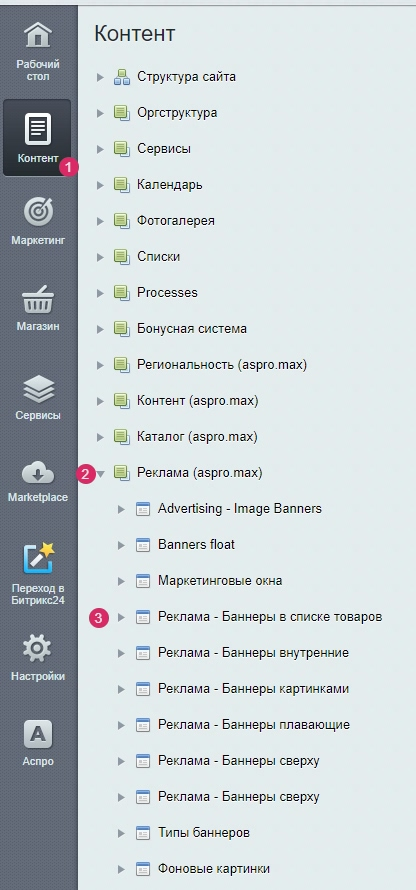Open Реклама - Баннеры плавающие item
Viewport: 416px width, 890px height.
(254, 725)
